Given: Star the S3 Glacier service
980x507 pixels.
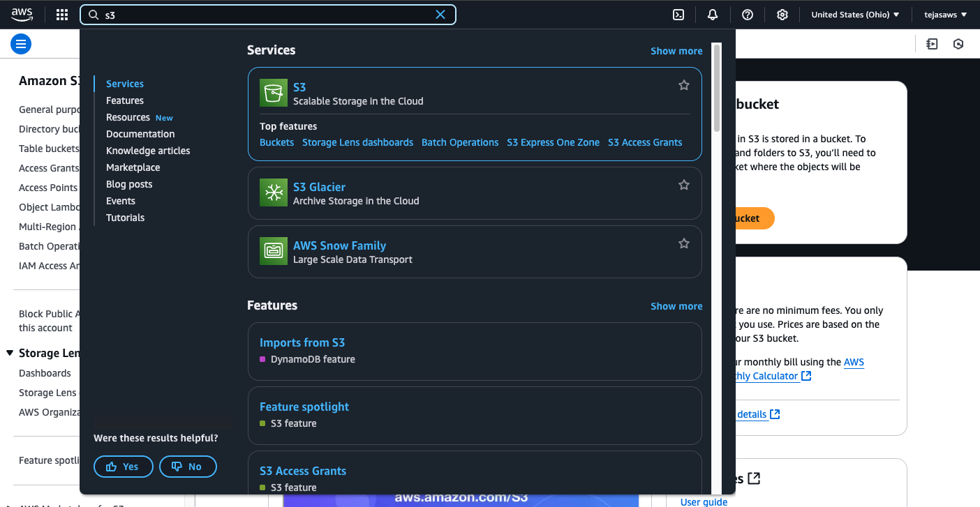Looking at the screenshot, I should pyautogui.click(x=684, y=185).
